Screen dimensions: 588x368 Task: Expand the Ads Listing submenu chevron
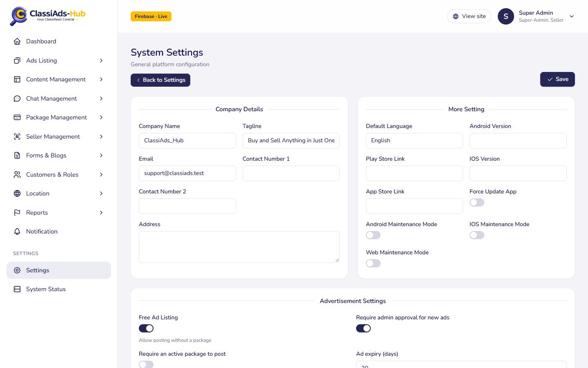click(101, 61)
